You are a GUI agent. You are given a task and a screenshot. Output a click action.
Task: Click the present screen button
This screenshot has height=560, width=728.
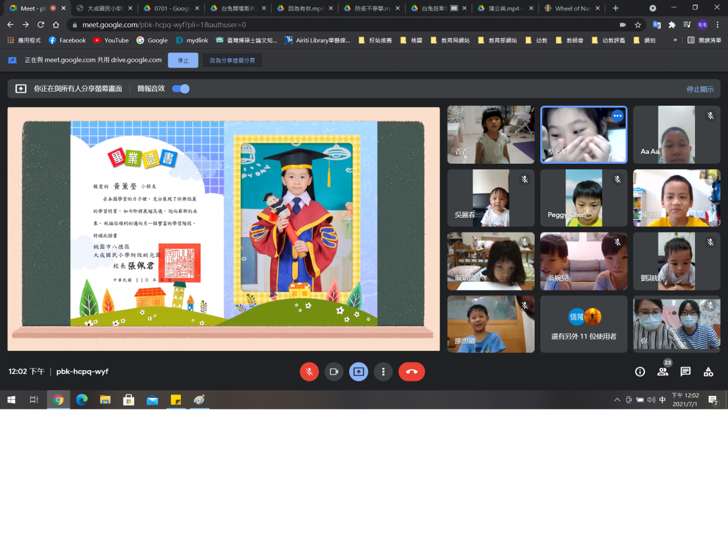358,372
